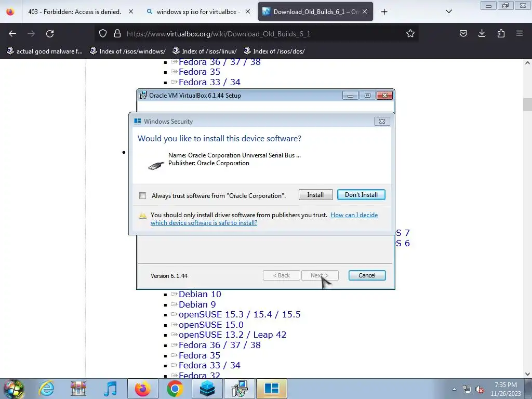Open the Firefox downloads panel
The width and height of the screenshot is (532, 399).
coord(482,33)
